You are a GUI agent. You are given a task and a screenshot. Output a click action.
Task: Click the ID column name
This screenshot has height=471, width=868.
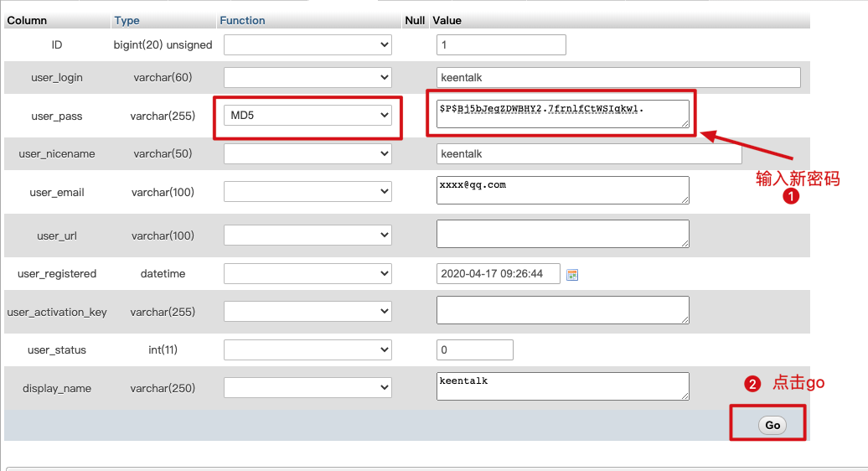(x=56, y=44)
